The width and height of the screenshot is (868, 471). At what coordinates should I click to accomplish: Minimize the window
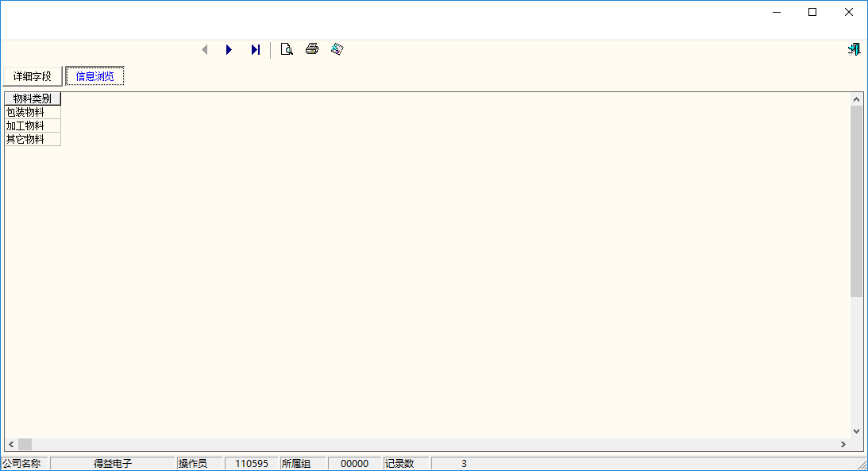[777, 12]
